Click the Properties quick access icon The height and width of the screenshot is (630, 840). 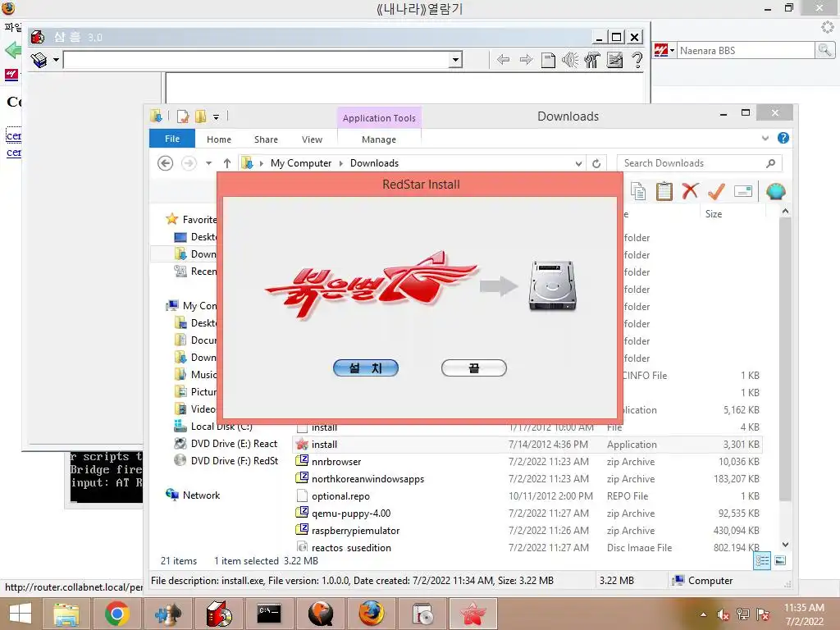183,116
